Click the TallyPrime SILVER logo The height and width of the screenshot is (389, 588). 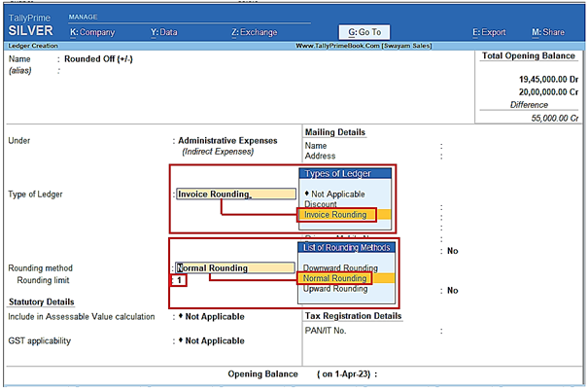point(30,25)
